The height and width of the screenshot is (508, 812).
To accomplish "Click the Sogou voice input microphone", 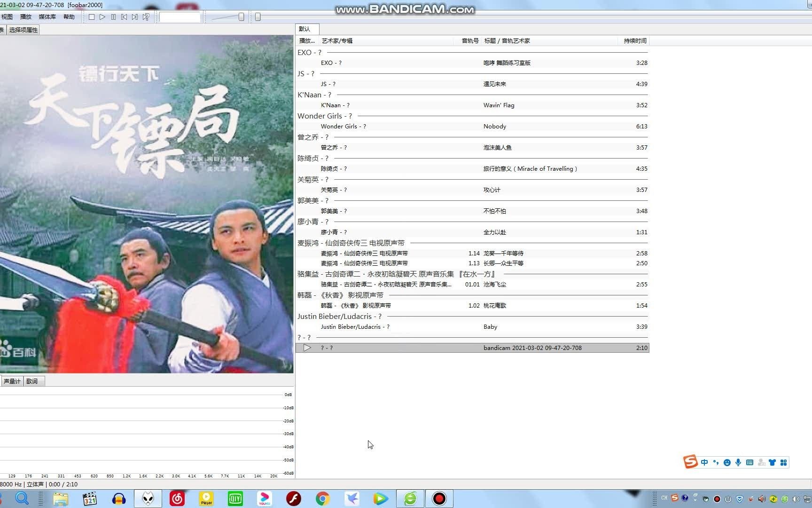I will 738,462.
